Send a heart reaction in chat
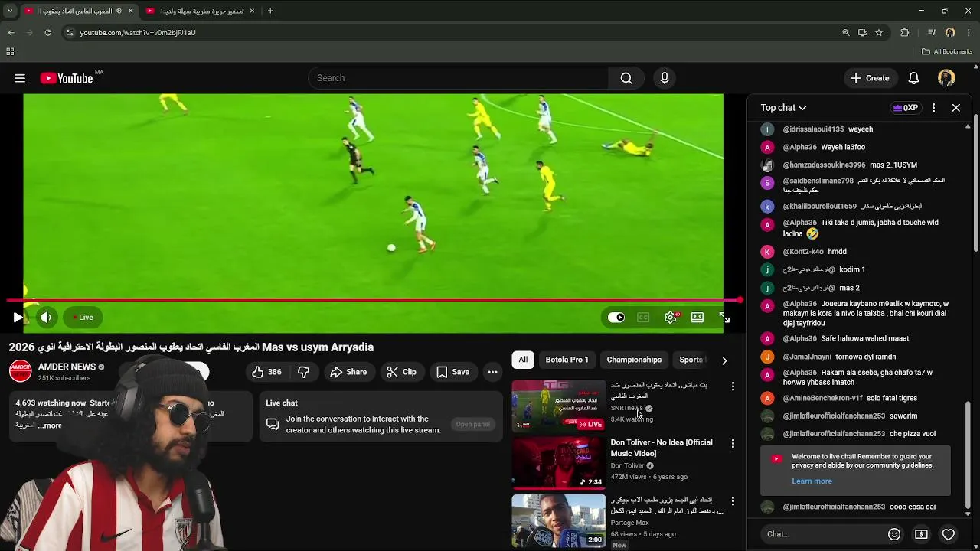 pos(949,534)
